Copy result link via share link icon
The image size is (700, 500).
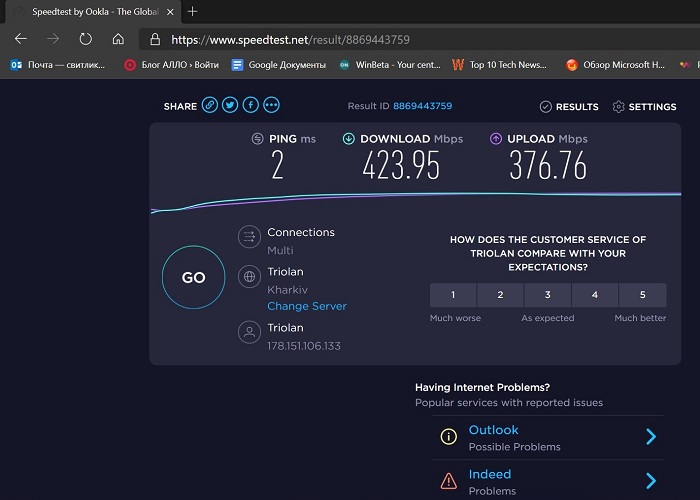point(210,105)
